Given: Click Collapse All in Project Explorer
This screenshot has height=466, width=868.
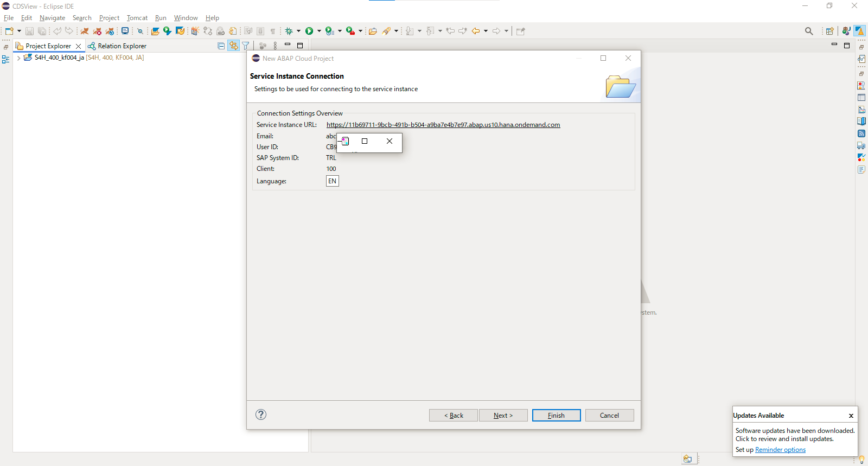Looking at the screenshot, I should [x=221, y=46].
